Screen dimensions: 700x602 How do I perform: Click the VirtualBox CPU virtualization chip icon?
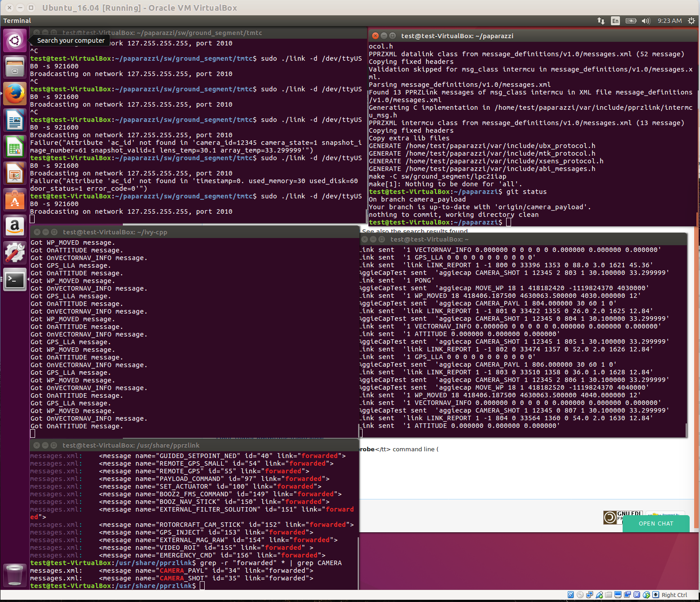tap(637, 595)
